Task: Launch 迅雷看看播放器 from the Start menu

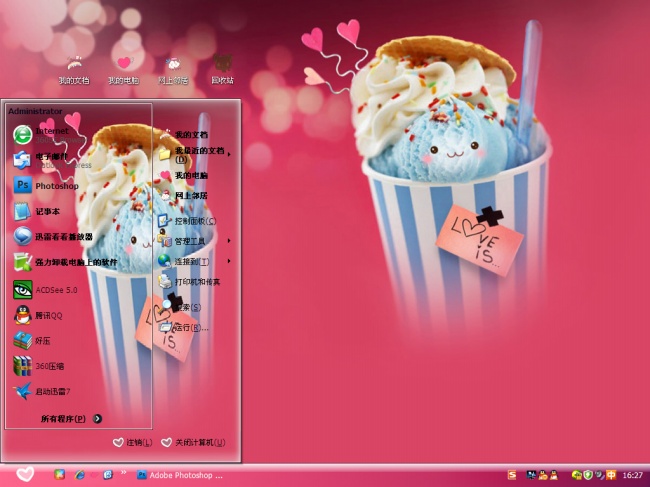Action: click(x=53, y=237)
